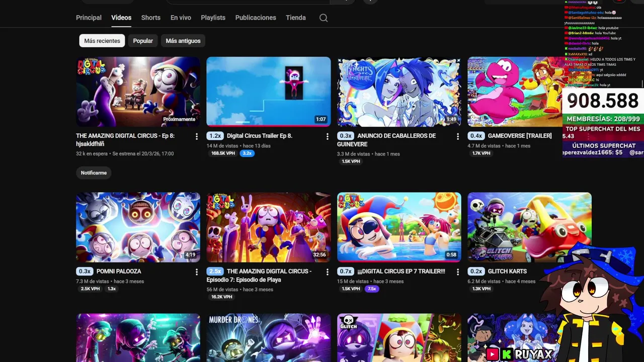Screen dimensions: 644x362
Task: Click '14 M de vistas' under Trailer Ep 8
Action: click(223, 146)
